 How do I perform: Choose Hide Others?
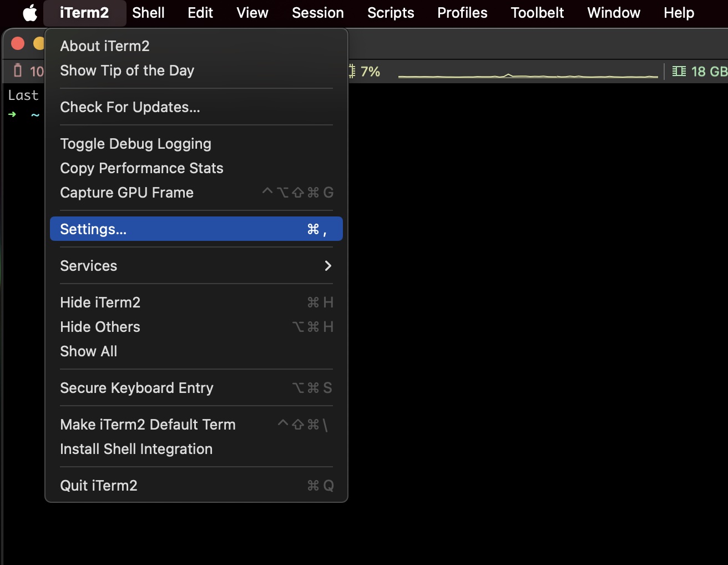pos(196,327)
